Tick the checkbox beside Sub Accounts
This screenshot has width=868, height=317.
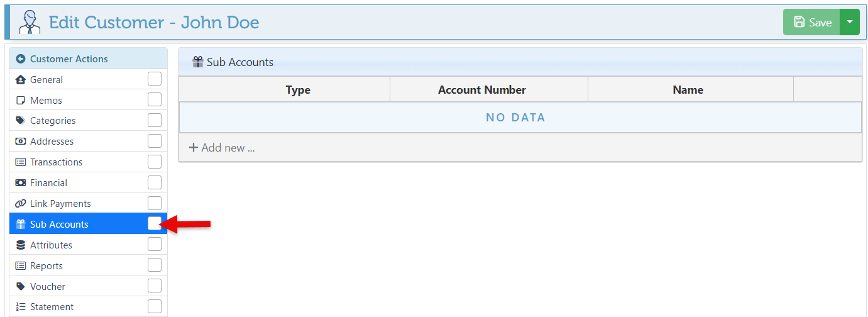(x=154, y=224)
